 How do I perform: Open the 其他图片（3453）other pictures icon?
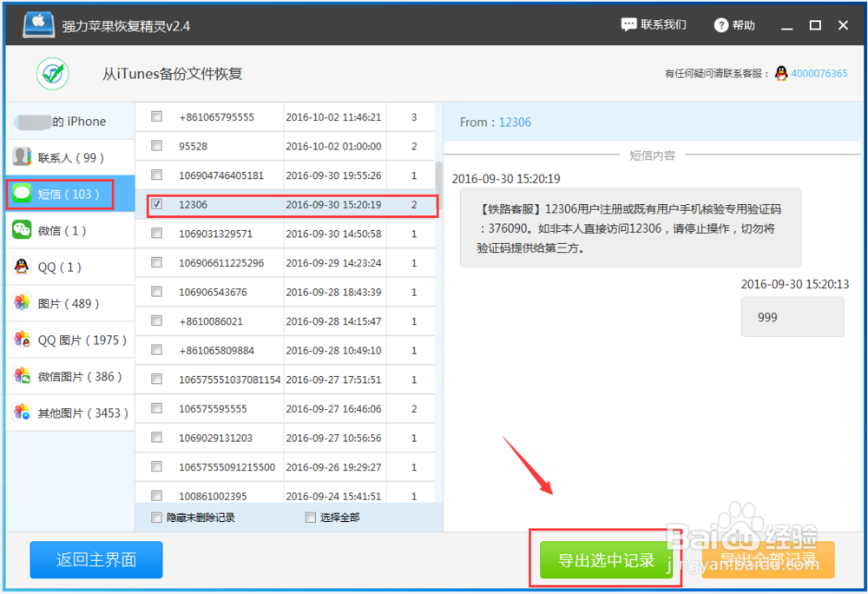coord(21,412)
